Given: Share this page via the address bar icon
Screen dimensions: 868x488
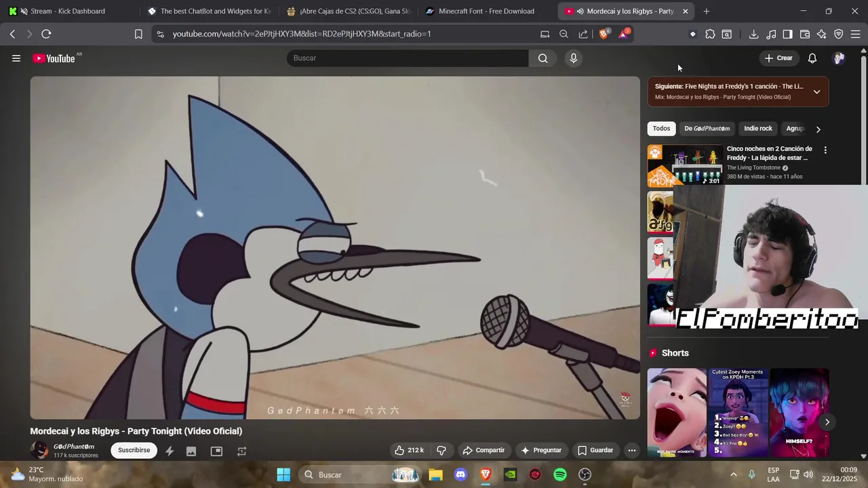Looking at the screenshot, I should [x=583, y=34].
